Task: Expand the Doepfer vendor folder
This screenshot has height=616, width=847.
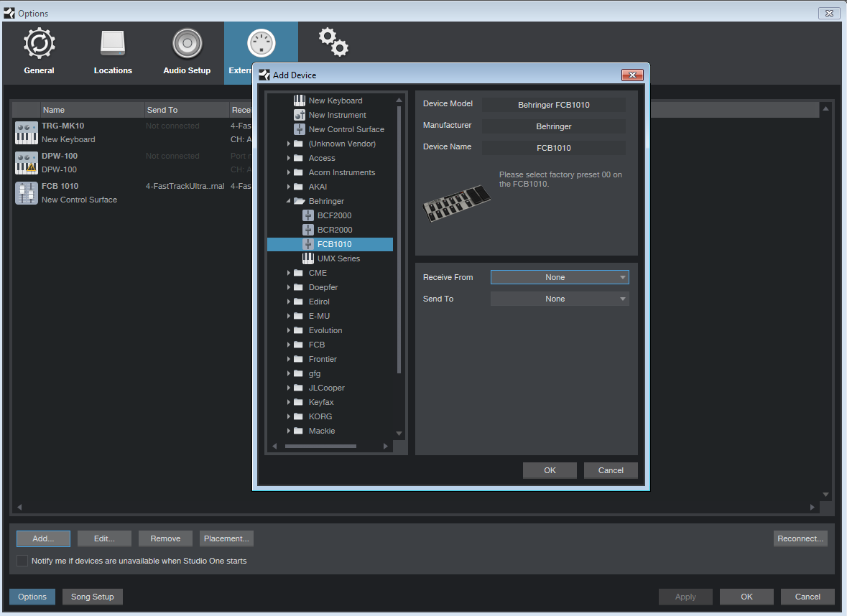Action: [x=289, y=287]
